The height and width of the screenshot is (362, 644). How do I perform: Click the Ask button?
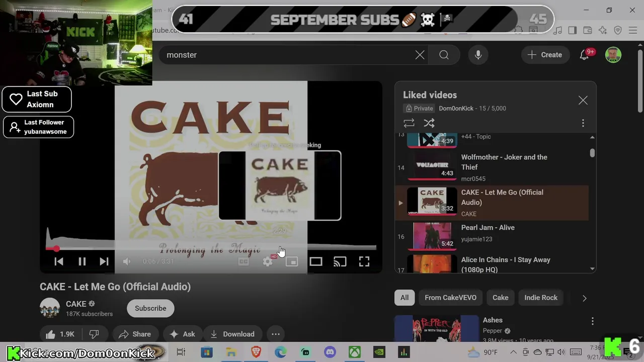(182, 334)
